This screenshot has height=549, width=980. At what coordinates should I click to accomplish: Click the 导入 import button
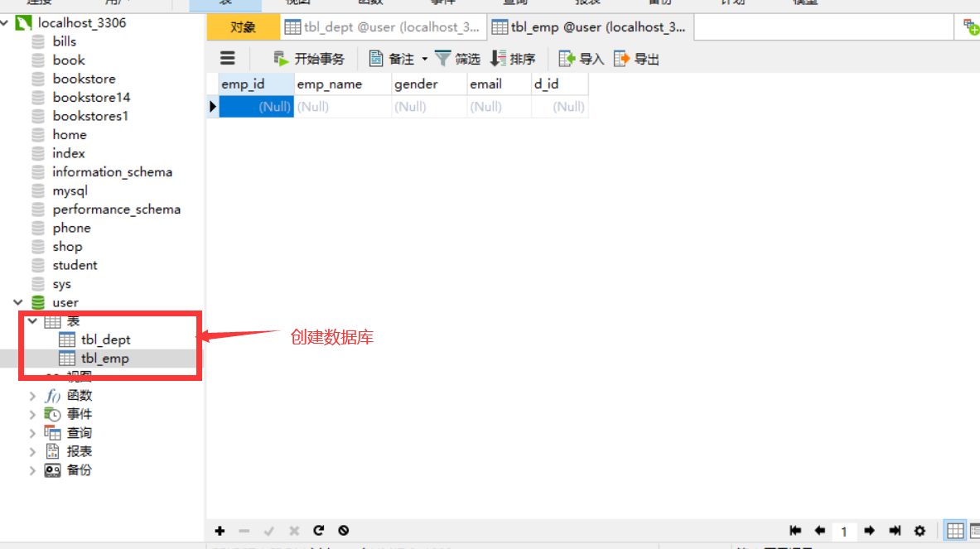tap(582, 59)
